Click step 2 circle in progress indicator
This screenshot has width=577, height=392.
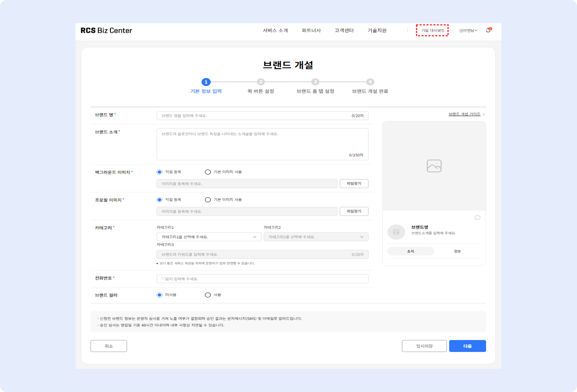coord(261,82)
